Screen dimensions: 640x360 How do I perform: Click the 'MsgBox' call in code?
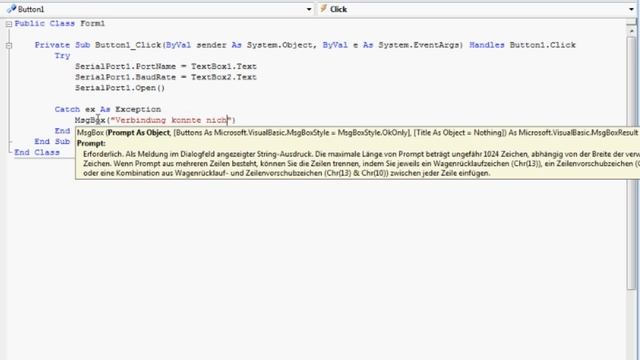(90, 120)
